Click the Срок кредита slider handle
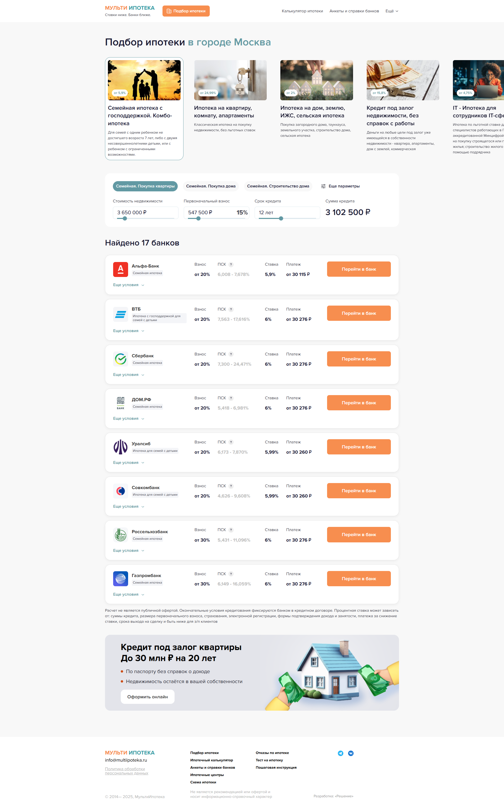 (x=281, y=218)
